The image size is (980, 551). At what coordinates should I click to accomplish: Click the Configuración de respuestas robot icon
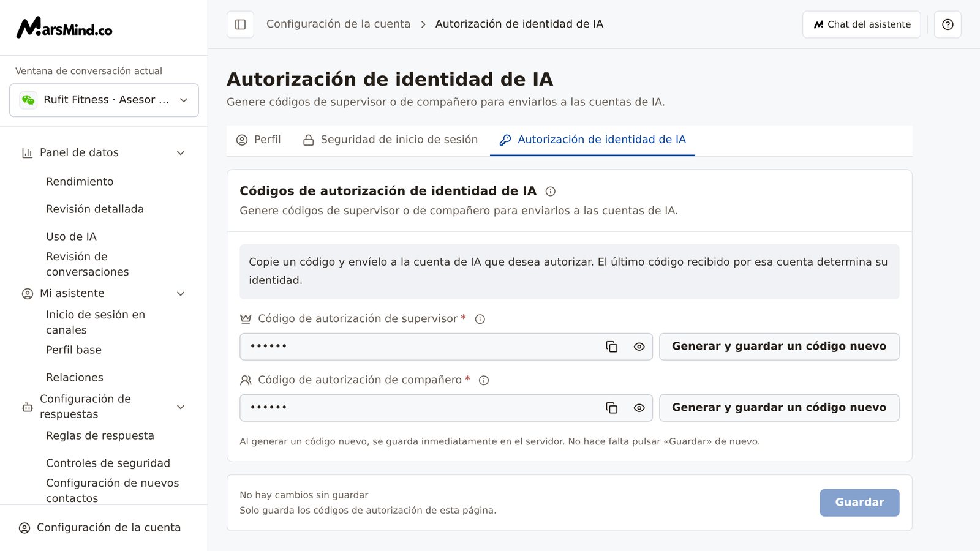click(27, 407)
